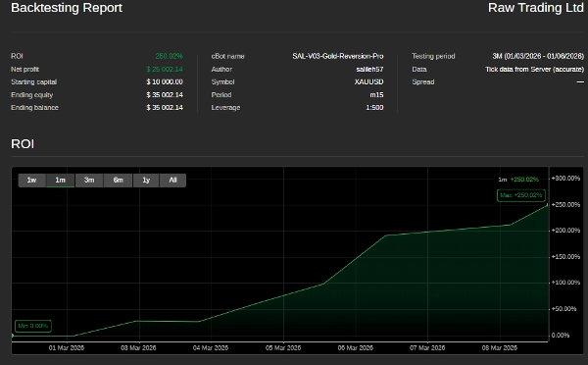Click the 01 Mar 2026 axis label
Screen dimensions: 588x365
click(67, 348)
